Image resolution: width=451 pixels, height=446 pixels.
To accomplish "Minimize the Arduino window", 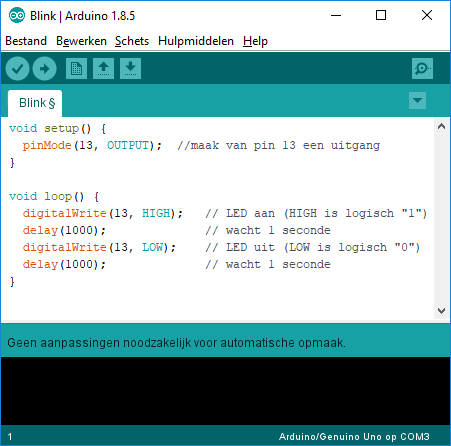I will [x=336, y=15].
